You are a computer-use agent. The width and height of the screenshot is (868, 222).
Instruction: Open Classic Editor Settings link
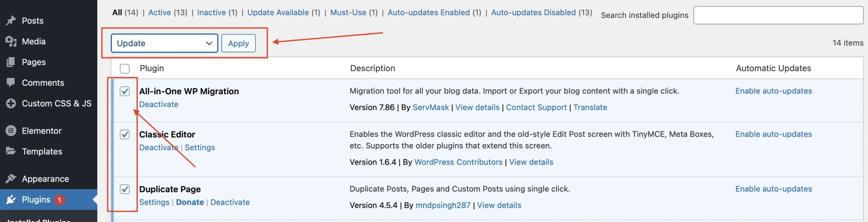tap(200, 147)
